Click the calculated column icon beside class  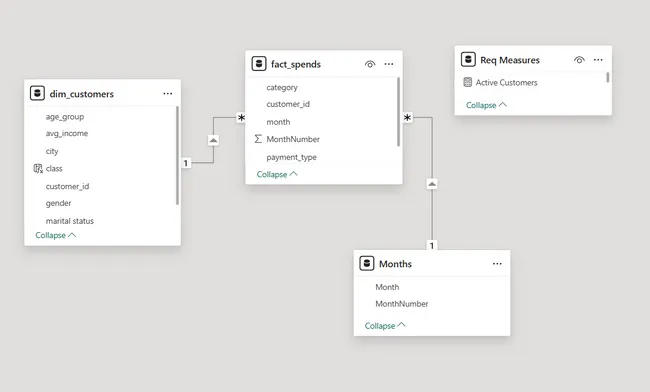(x=38, y=169)
